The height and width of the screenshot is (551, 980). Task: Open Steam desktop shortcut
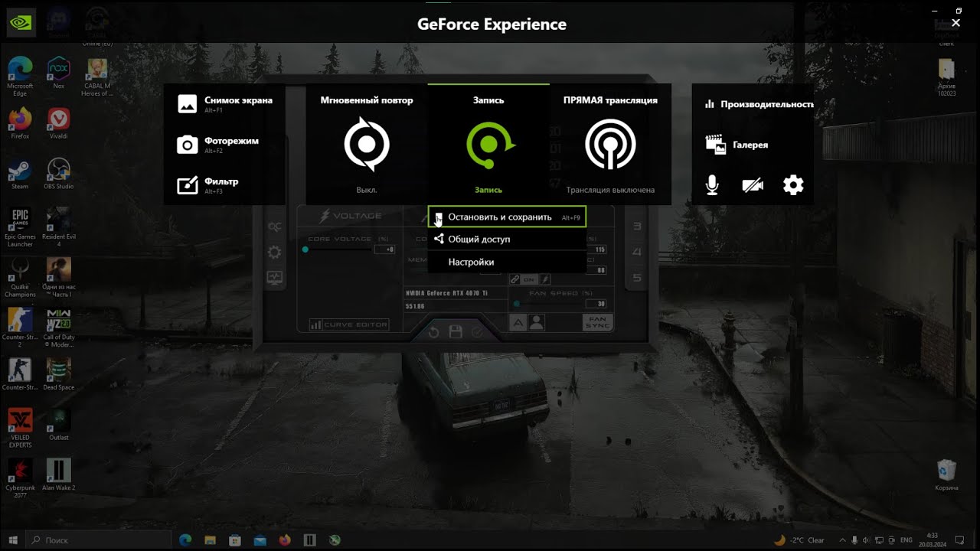click(x=20, y=174)
